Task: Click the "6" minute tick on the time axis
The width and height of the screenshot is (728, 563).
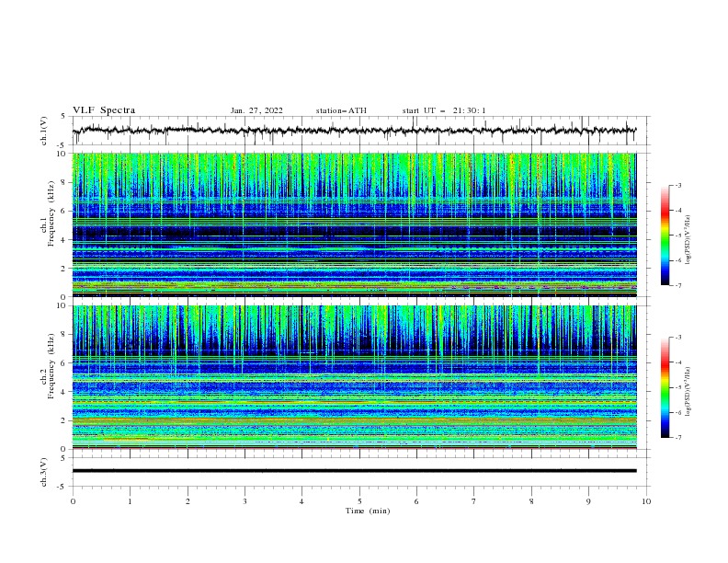Action: click(417, 501)
